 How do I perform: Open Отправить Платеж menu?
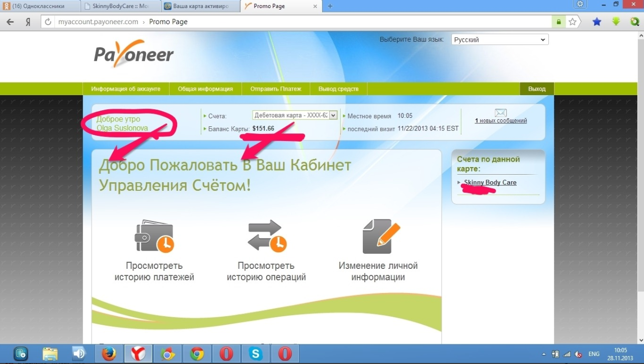click(x=276, y=89)
